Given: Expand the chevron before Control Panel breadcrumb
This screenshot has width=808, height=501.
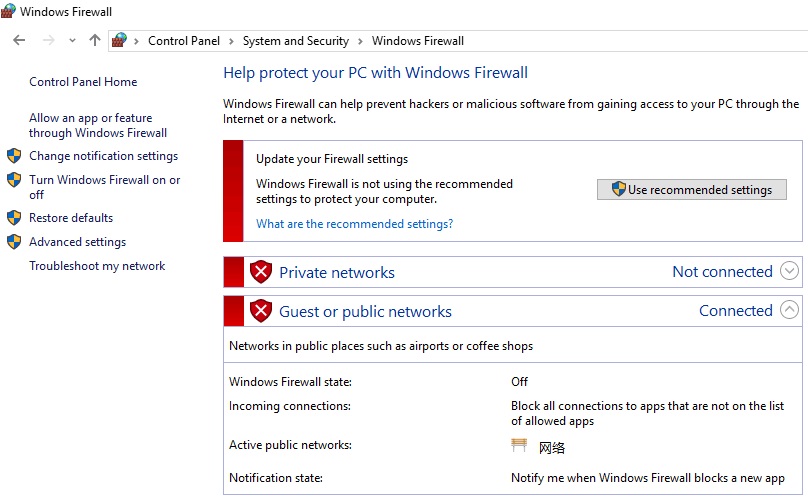Looking at the screenshot, I should pos(136,41).
